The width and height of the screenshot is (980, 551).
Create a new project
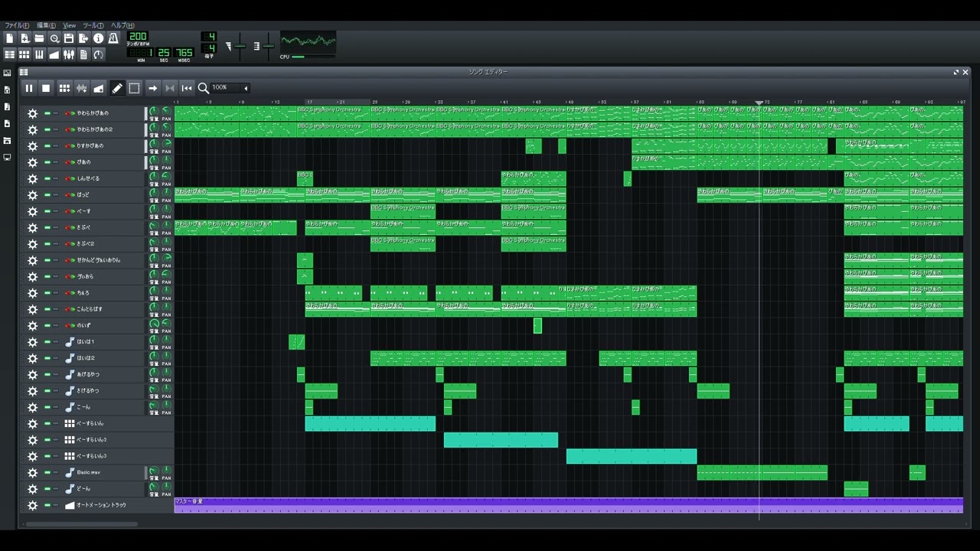tap(10, 38)
